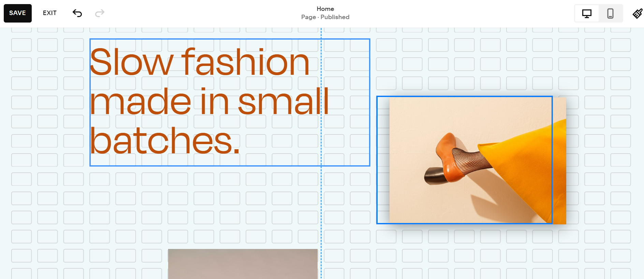Click the word 'batches.' in the headline
644x279 pixels.
click(x=165, y=141)
